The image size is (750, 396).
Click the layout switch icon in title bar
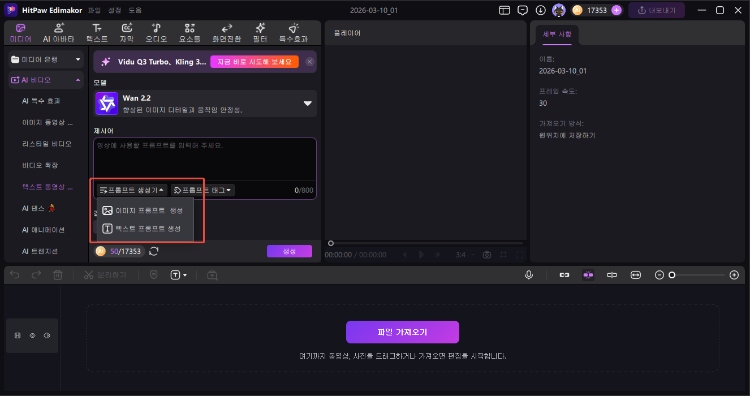(x=504, y=10)
